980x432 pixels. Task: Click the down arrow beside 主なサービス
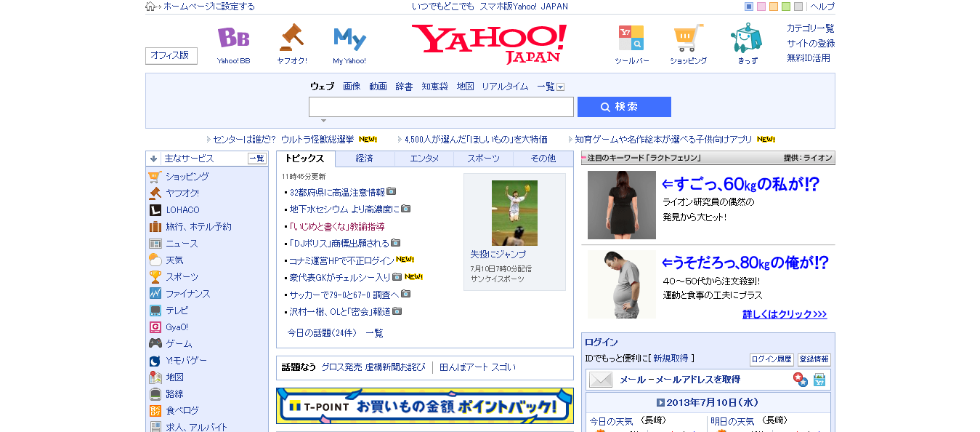[x=153, y=159]
